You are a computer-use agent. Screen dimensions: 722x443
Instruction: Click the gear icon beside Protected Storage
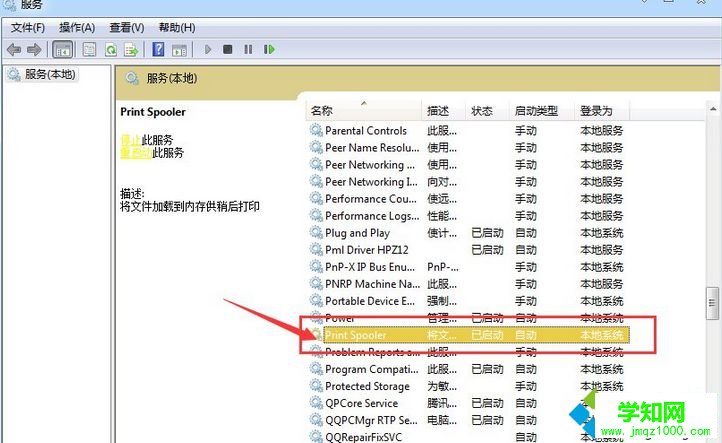pyautogui.click(x=316, y=386)
